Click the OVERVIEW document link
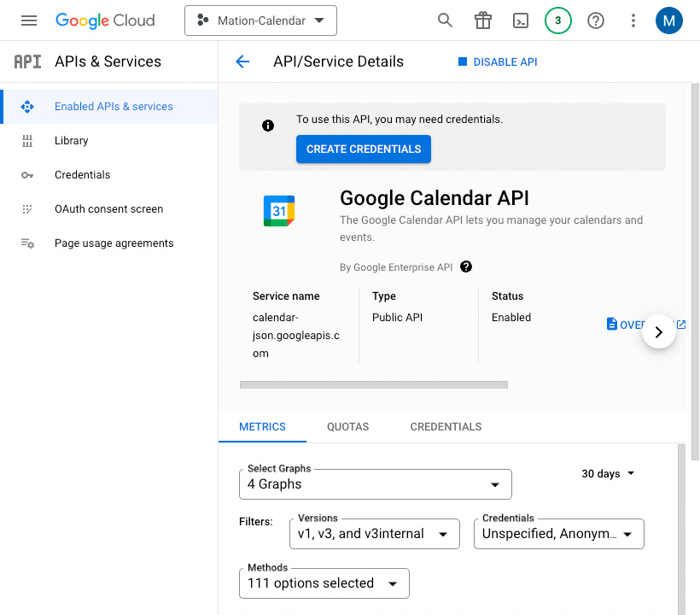 (x=626, y=325)
